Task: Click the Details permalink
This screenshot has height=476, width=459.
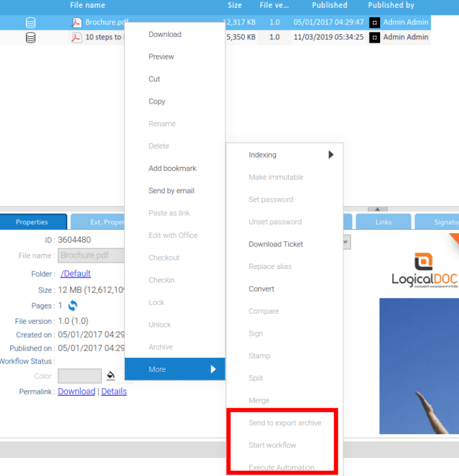Action: pyautogui.click(x=114, y=391)
